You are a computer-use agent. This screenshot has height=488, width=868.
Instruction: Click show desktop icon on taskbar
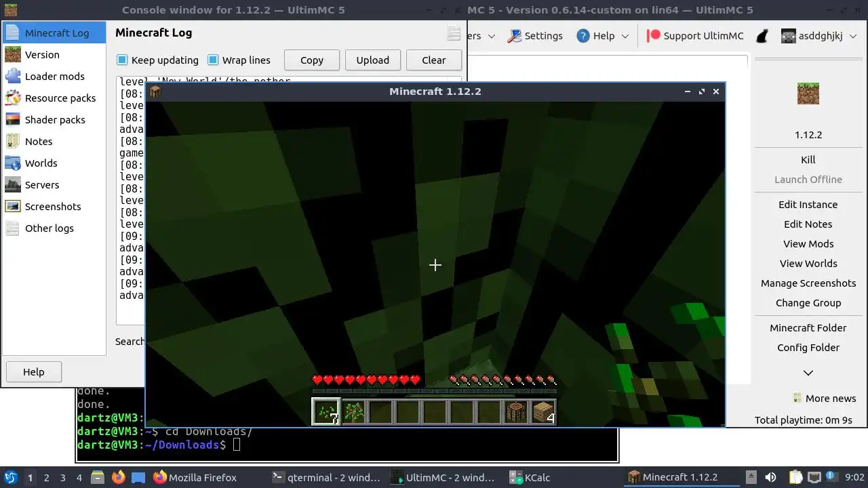tap(138, 477)
